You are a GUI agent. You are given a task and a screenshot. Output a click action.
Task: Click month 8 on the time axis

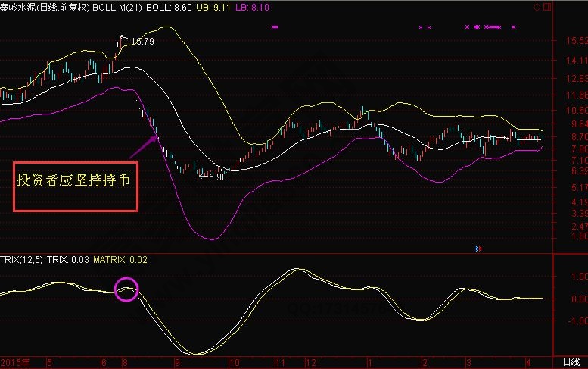click(x=125, y=363)
